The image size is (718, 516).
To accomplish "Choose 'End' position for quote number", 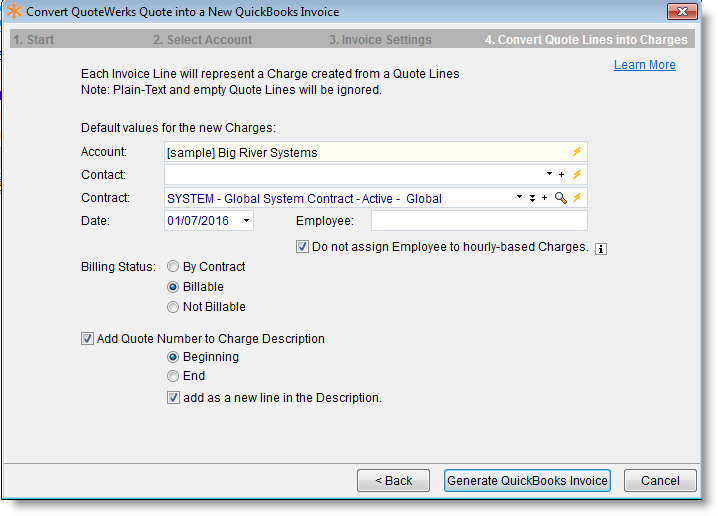I will pyautogui.click(x=174, y=376).
